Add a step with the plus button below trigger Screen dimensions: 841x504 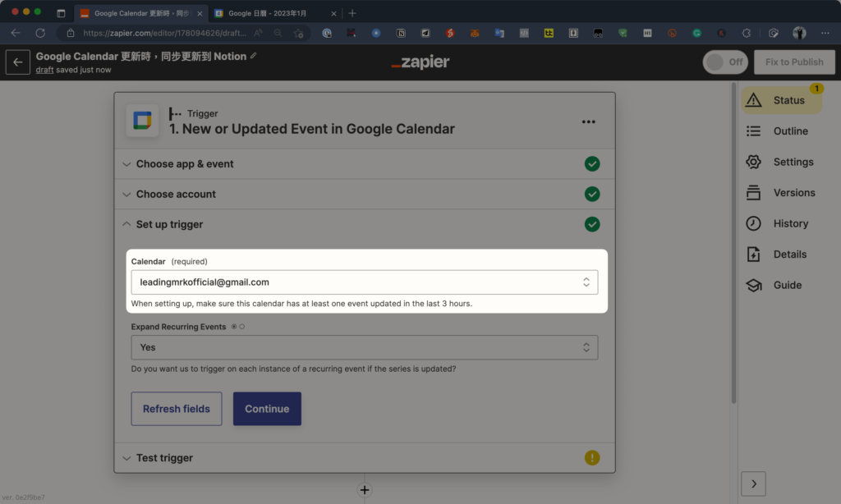coord(365,490)
